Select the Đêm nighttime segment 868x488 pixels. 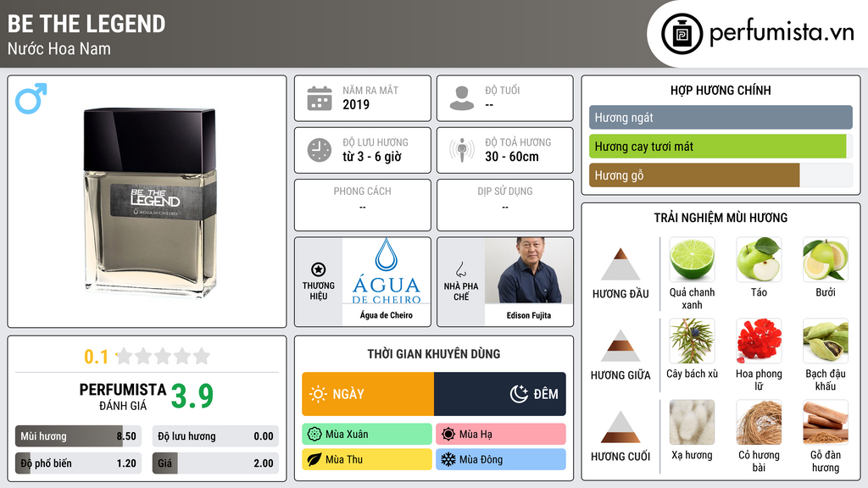(500, 394)
